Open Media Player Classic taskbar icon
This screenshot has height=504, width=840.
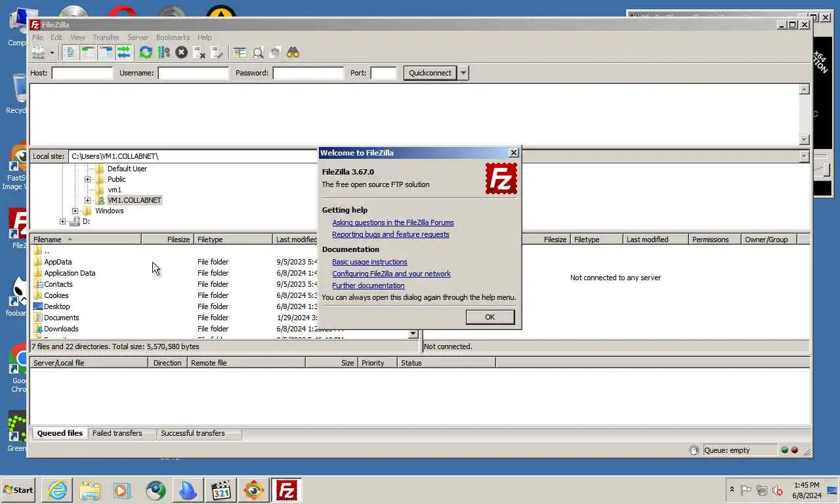click(x=221, y=490)
